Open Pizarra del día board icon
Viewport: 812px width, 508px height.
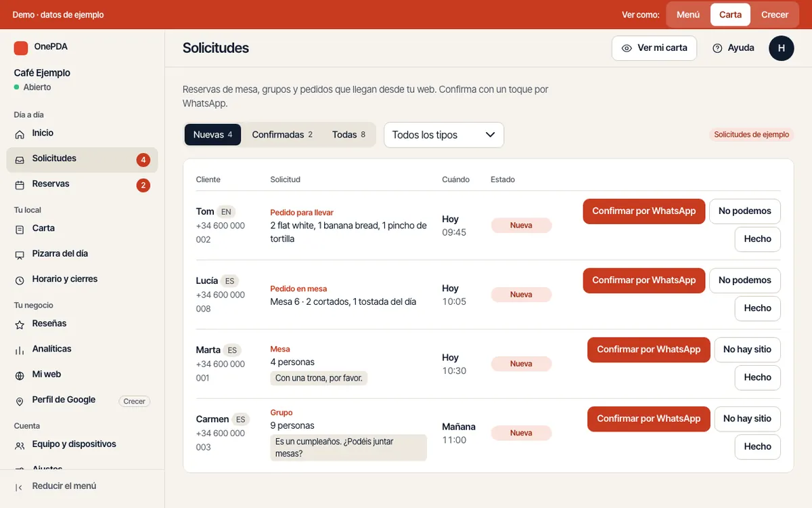click(x=20, y=255)
